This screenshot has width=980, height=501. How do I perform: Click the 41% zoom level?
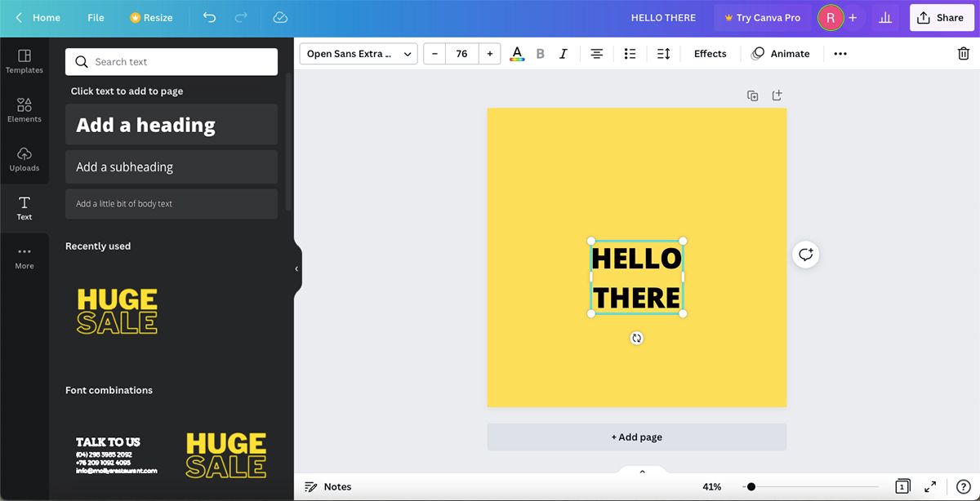point(712,486)
